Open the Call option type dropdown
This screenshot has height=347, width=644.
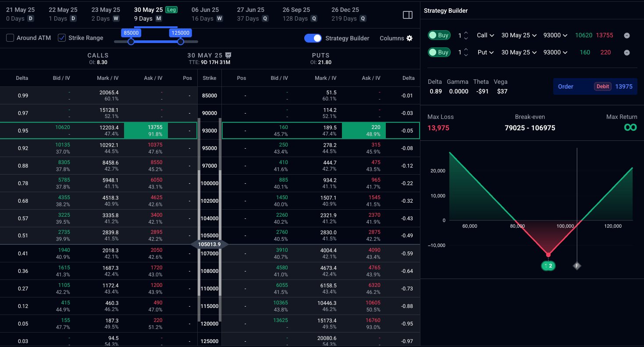point(485,36)
